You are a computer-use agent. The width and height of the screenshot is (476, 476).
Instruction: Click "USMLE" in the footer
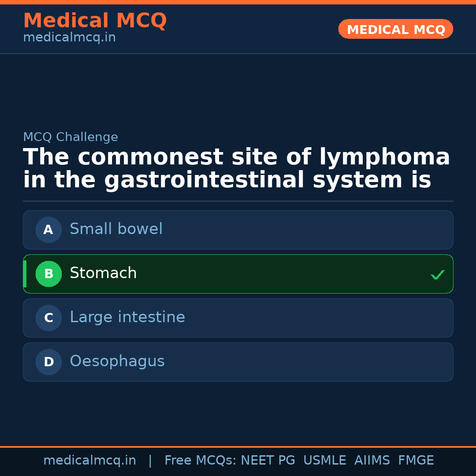click(324, 461)
